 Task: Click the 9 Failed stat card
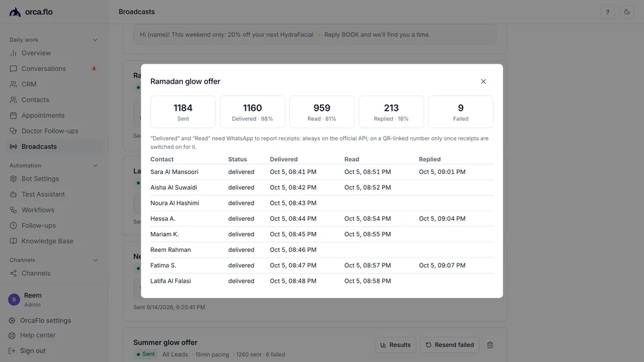pos(460,112)
